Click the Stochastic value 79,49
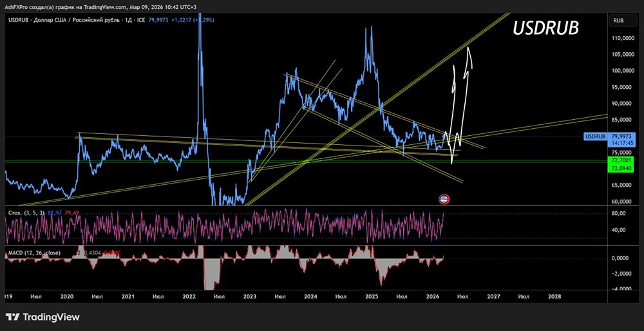Screen dimensions: 644x331 tap(71, 213)
